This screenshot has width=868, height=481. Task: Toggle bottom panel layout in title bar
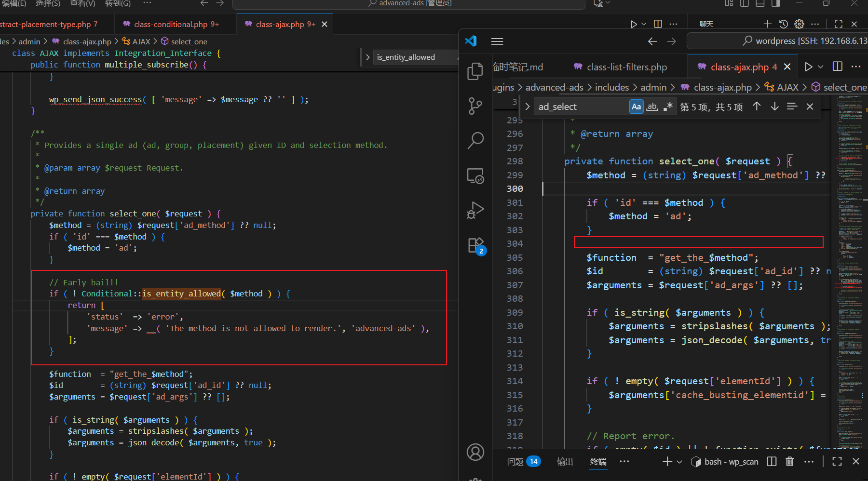click(760, 3)
